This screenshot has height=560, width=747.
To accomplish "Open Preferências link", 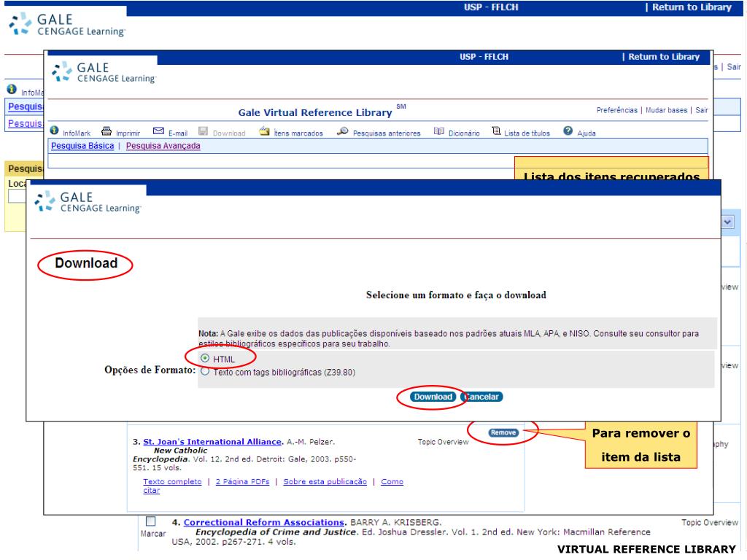I will pyautogui.click(x=617, y=110).
